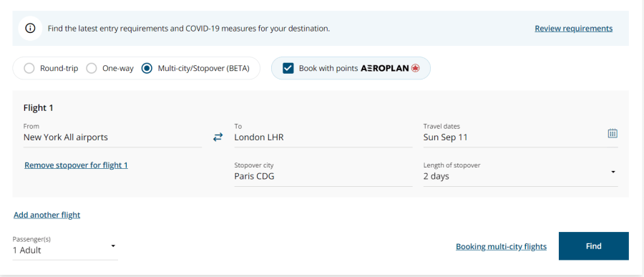Select the Round-trip radio button
Screen dimensions: 644x277
pyautogui.click(x=29, y=68)
